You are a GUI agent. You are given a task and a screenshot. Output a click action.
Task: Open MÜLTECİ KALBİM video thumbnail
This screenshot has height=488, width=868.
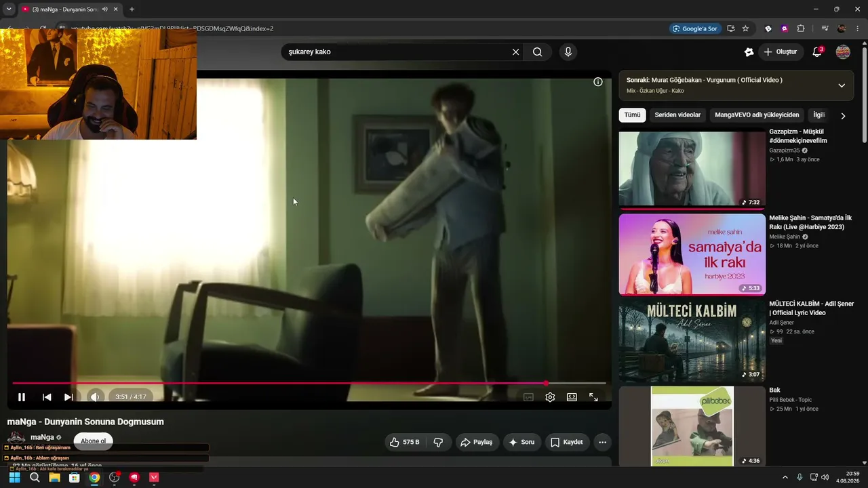coord(692,341)
